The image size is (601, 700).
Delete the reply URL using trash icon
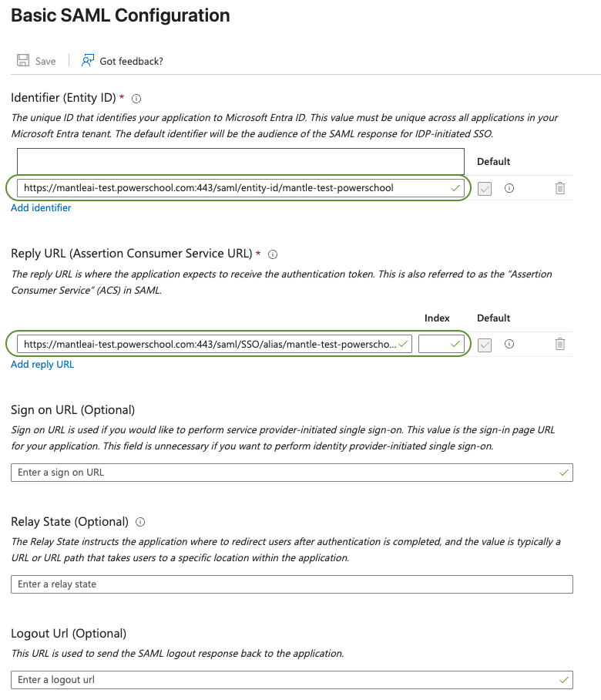[x=560, y=344]
